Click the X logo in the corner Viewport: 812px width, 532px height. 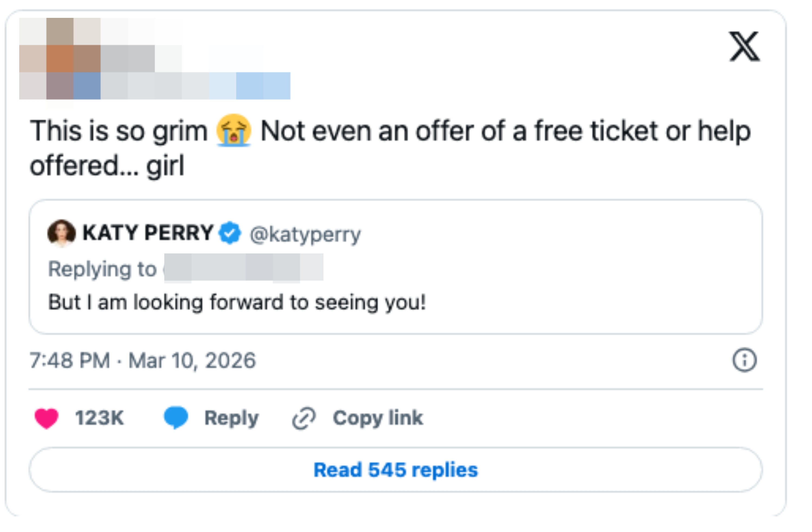[744, 46]
